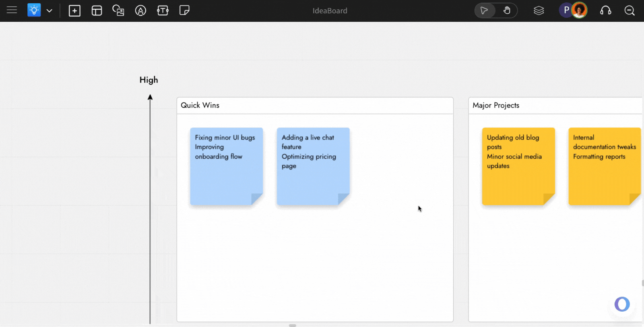Image resolution: width=644 pixels, height=327 pixels.
Task: Select the insert image tool
Action: (118, 10)
